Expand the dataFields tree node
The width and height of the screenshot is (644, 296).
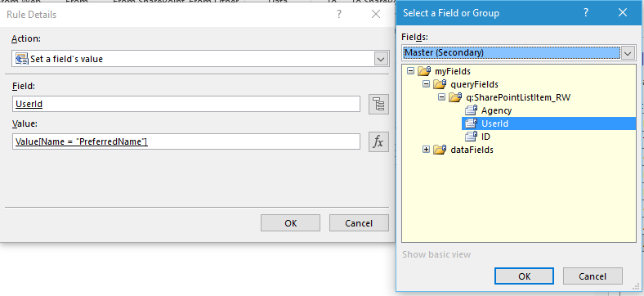click(426, 150)
